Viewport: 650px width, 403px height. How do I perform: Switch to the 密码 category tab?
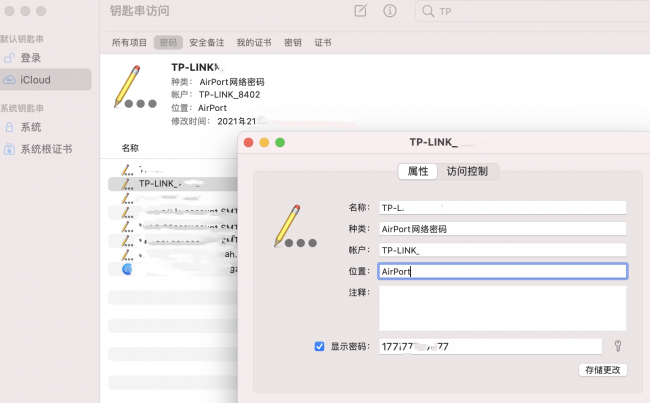click(x=168, y=42)
